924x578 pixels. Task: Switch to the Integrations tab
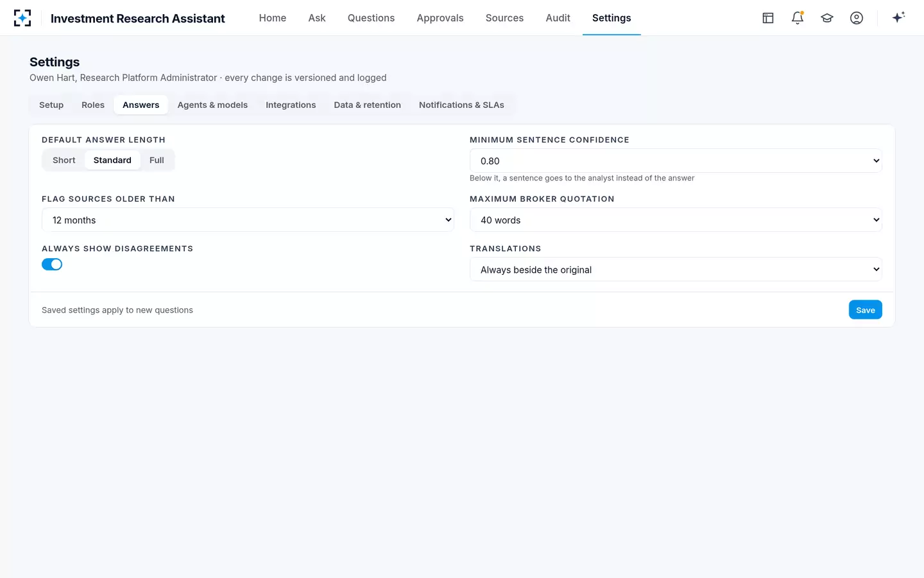(291, 105)
